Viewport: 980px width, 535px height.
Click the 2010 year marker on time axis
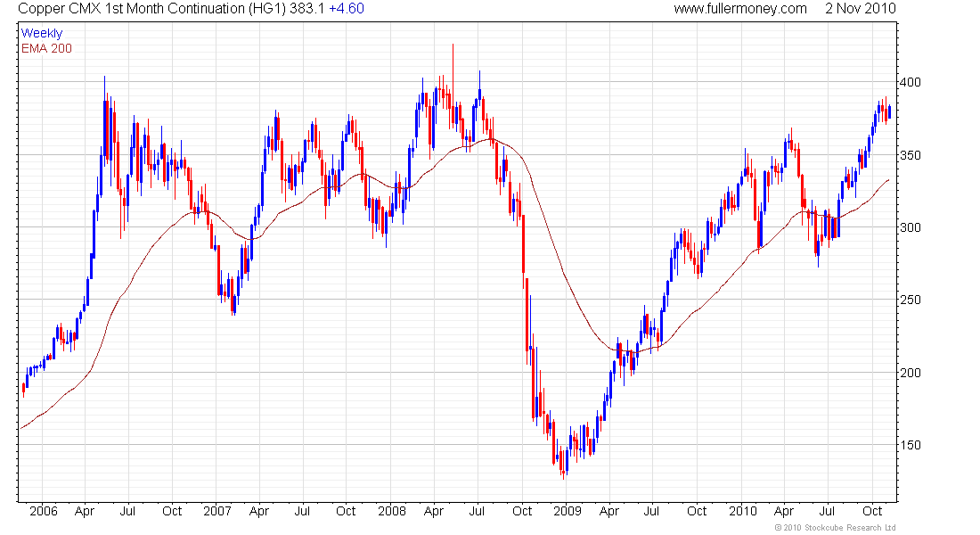click(x=742, y=511)
